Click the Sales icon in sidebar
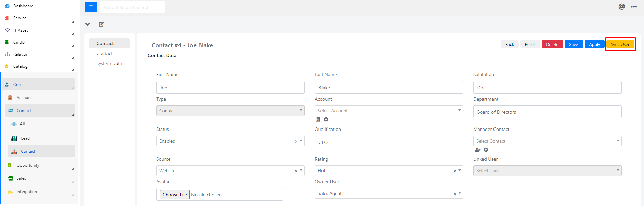The width and height of the screenshot is (644, 206). tap(11, 178)
